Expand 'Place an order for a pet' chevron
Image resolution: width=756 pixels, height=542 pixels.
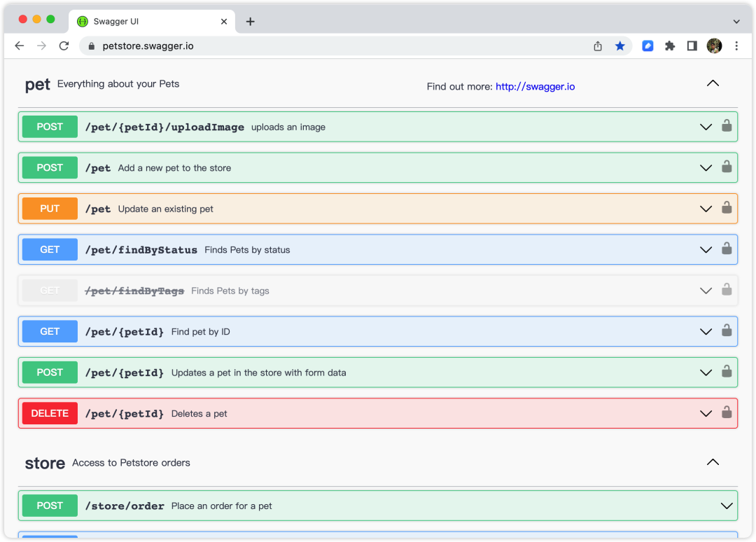pos(727,506)
